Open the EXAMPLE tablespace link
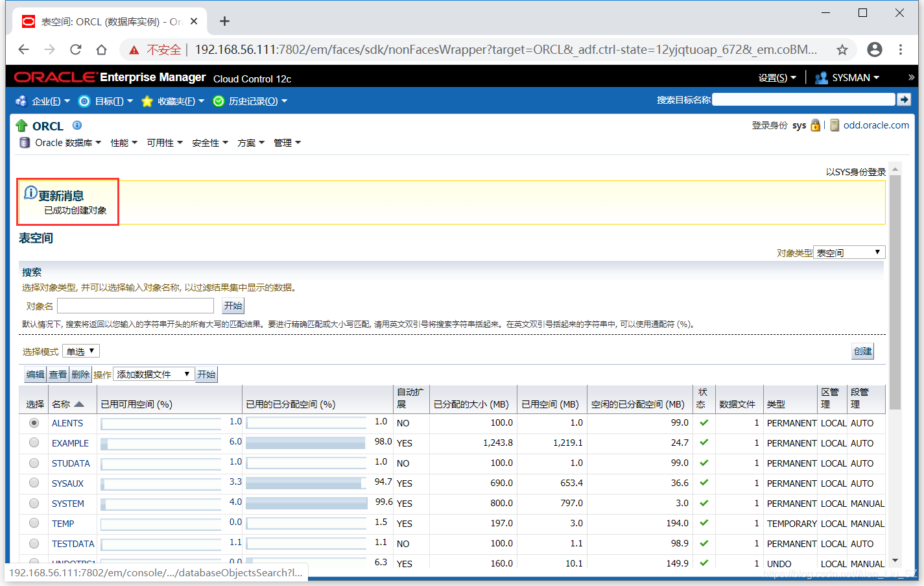Viewport: 924px width, 586px height. [70, 443]
